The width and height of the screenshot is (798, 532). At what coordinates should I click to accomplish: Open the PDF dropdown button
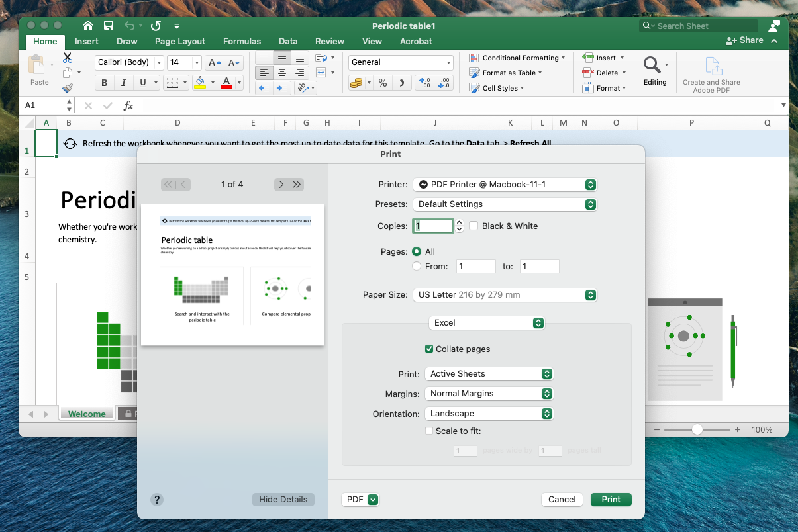pos(360,500)
